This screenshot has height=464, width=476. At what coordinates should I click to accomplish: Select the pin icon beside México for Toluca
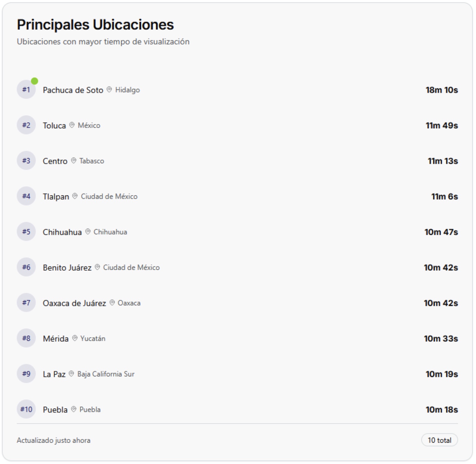coord(72,125)
